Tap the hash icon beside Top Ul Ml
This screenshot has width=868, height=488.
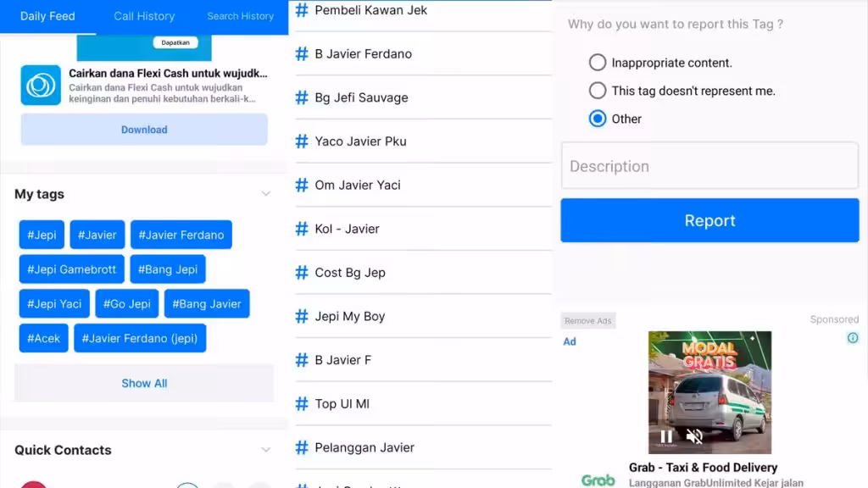(301, 404)
